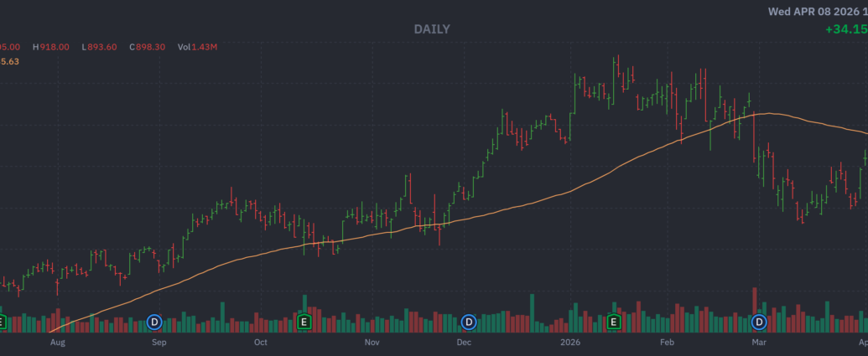The image size is (868, 356).
Task: Click the DAILY timeframe label
Action: pyautogui.click(x=432, y=29)
